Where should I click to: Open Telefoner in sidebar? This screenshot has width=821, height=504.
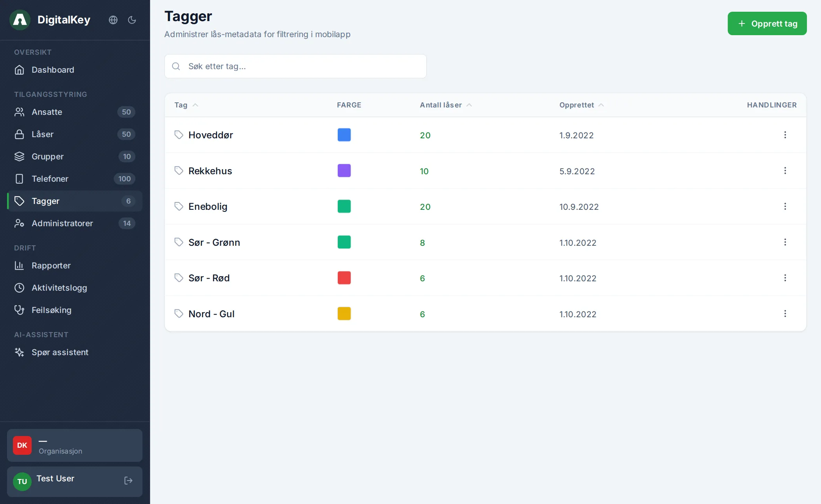pos(75,179)
